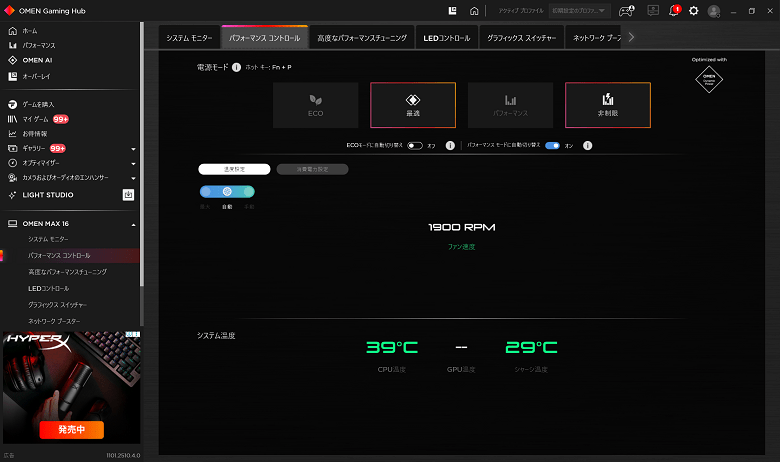The height and width of the screenshot is (462, 780).
Task: Click version number 1101.2510.4.0
Action: tap(123, 455)
